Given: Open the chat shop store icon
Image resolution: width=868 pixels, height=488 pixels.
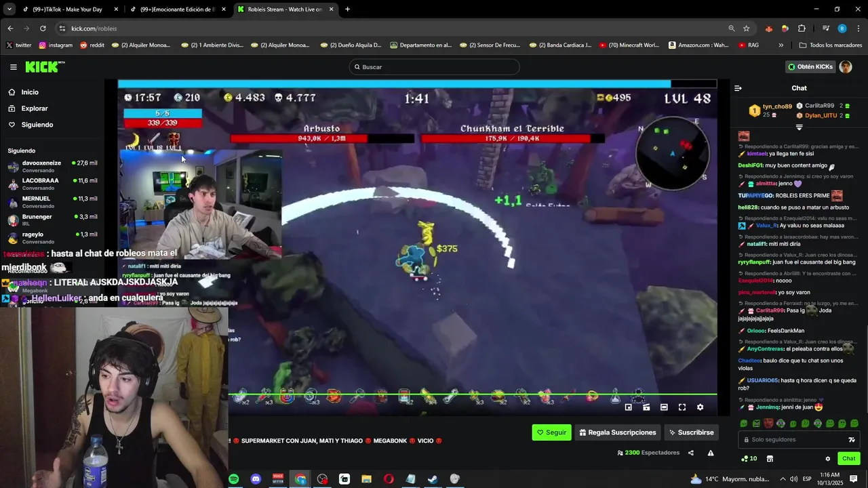Looking at the screenshot, I should coord(770,459).
